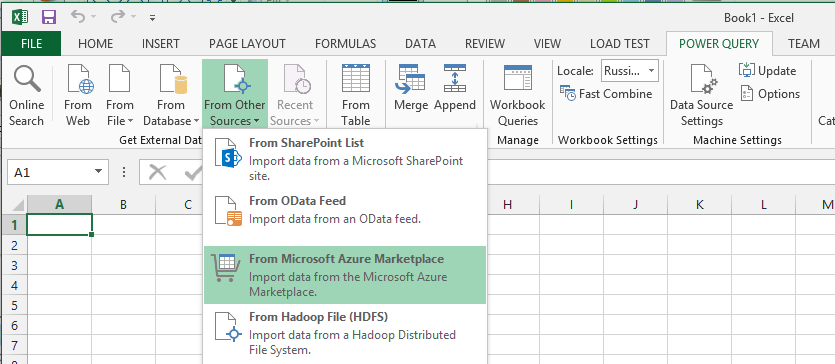Collapse the From Other Sources menu

(x=234, y=94)
